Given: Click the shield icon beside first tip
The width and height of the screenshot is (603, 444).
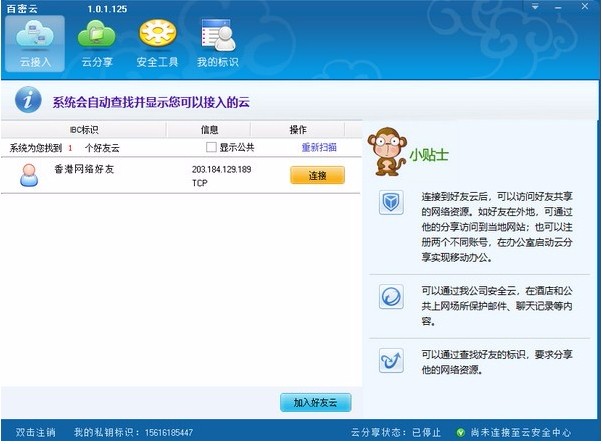Looking at the screenshot, I should [x=391, y=202].
